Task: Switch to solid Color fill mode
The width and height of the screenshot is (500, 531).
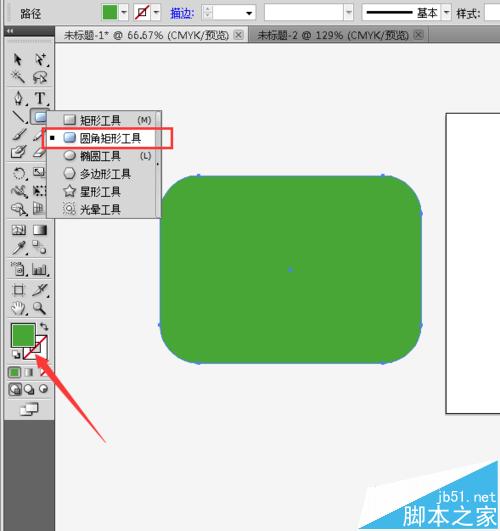Action: (x=15, y=373)
